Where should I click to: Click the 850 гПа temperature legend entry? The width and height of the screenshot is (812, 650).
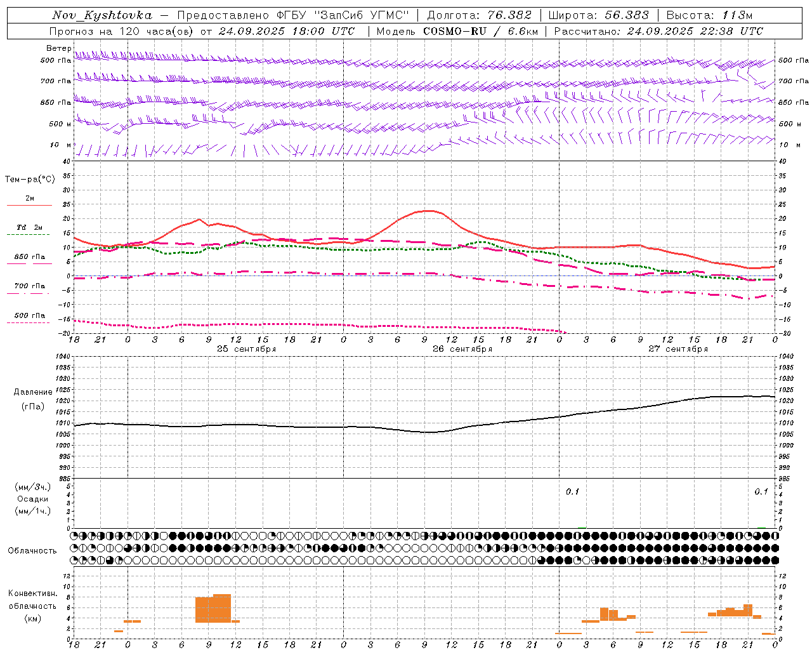coord(30,256)
